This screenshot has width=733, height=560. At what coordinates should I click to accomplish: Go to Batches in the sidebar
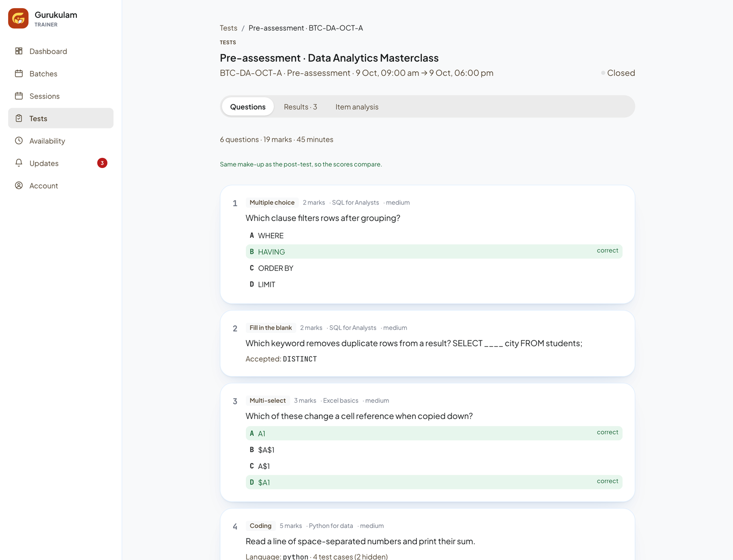[61, 73]
